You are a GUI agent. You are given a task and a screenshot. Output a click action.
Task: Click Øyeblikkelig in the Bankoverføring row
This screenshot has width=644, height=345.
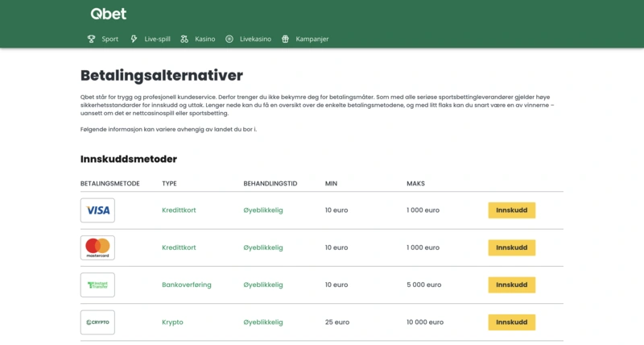click(263, 285)
